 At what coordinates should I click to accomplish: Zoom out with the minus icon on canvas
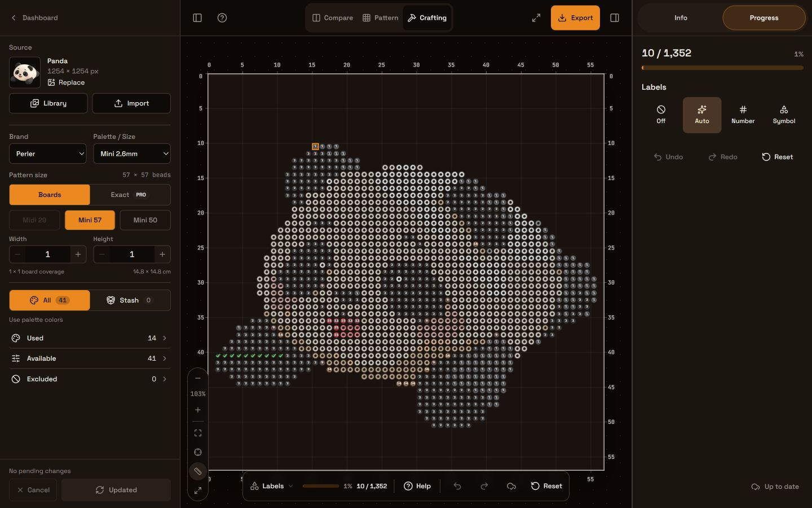pyautogui.click(x=198, y=378)
